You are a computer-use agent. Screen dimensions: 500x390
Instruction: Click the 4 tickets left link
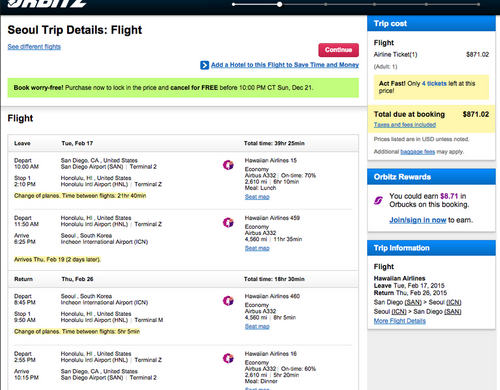tap(434, 83)
